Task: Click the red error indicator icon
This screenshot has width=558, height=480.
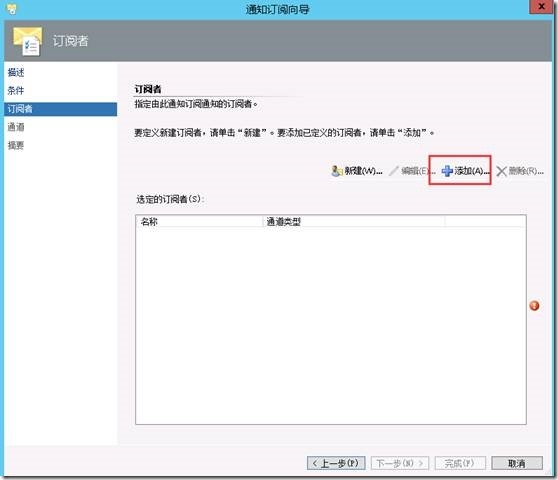Action: 534,306
